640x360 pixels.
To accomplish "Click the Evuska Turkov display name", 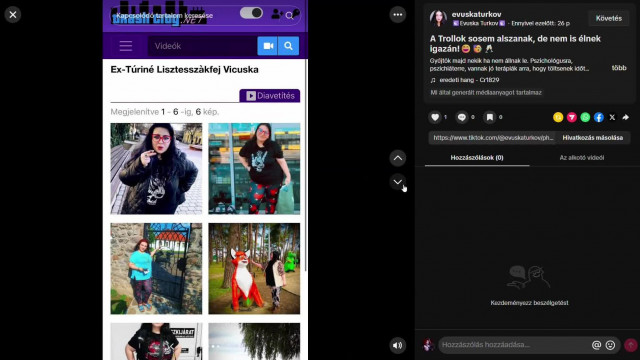I will click(479, 24).
